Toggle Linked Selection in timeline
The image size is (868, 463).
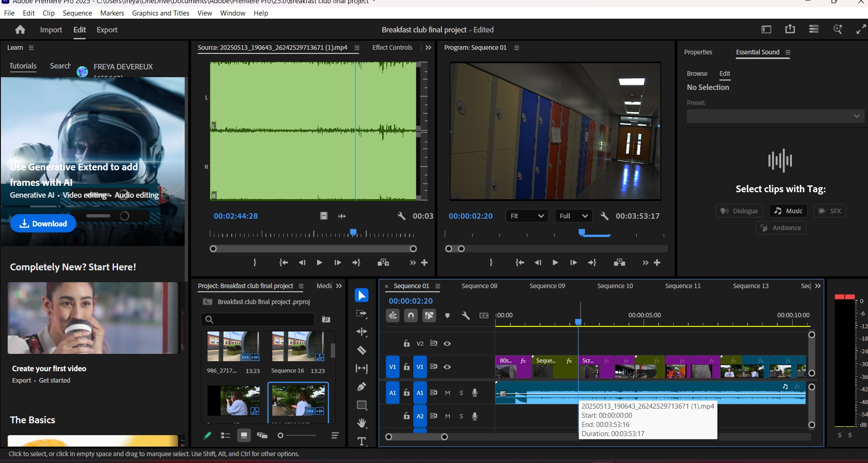coord(429,316)
